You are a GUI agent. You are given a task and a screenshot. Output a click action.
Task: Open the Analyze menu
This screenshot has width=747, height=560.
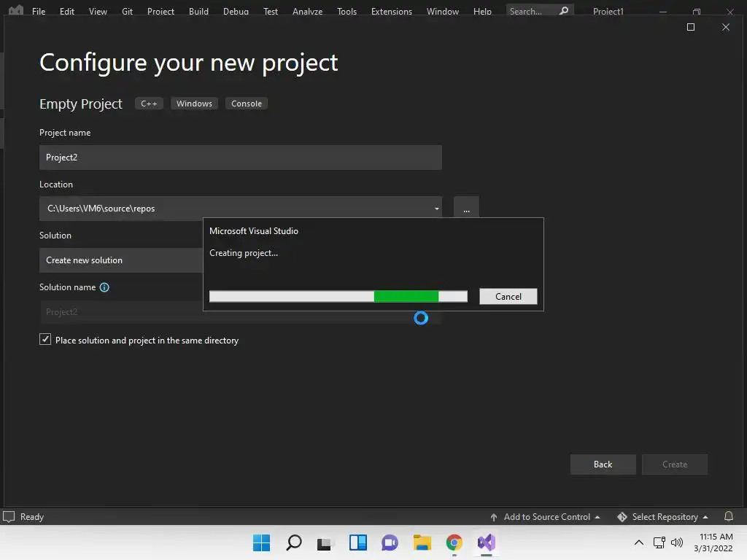pos(307,11)
